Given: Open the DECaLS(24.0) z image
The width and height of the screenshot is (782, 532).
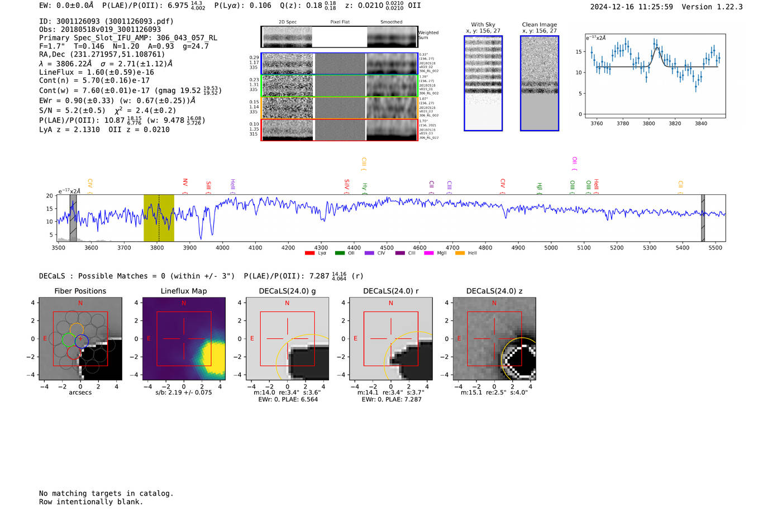Looking at the screenshot, I should [x=494, y=339].
